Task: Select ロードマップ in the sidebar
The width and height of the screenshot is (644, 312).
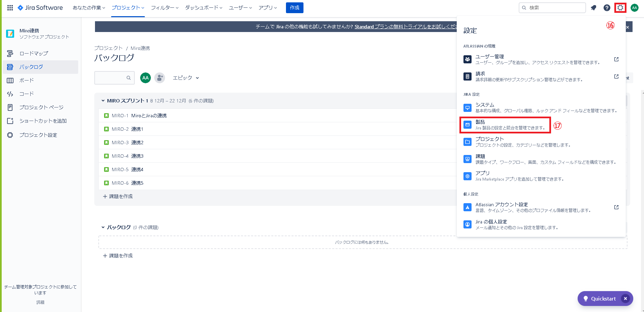Action: click(34, 54)
